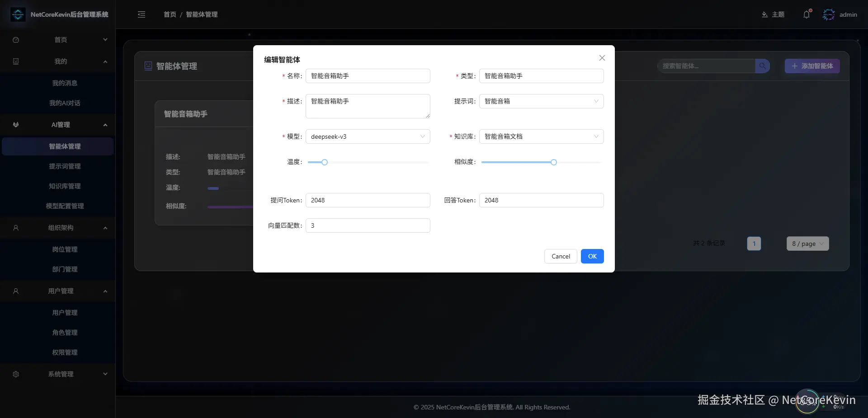Viewport: 868px width, 418px height.
Task: Click the search magnifier icon
Action: click(762, 66)
